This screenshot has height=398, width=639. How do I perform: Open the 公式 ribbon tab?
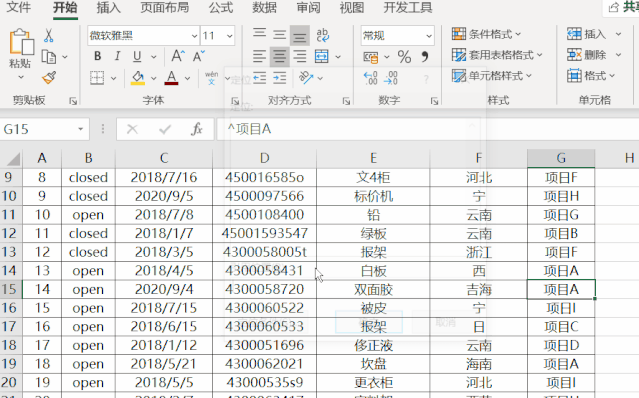[x=220, y=7]
